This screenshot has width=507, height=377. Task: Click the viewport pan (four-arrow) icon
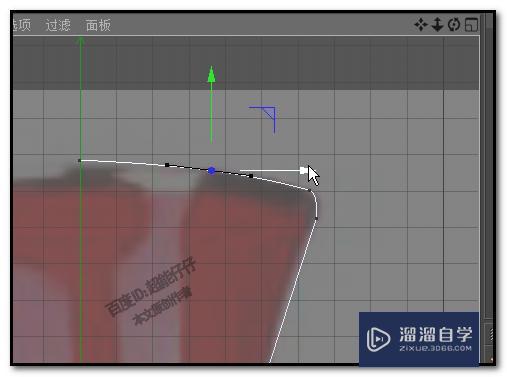[x=421, y=25]
